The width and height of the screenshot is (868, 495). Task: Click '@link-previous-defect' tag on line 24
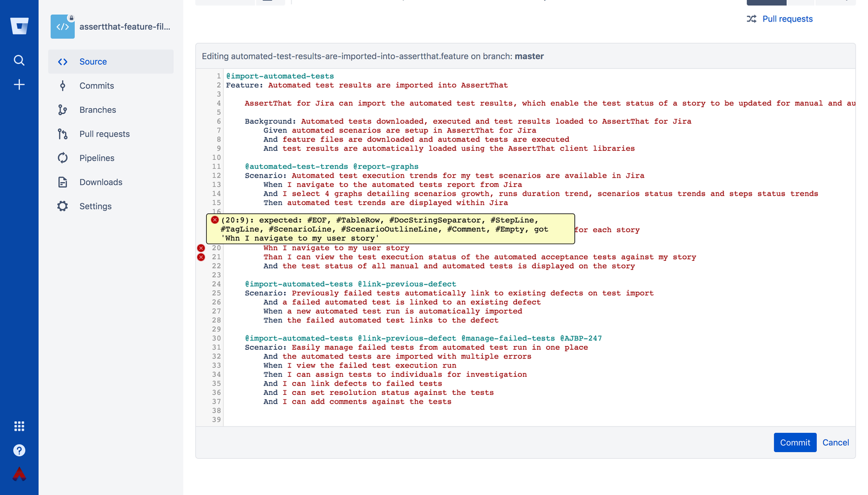[x=407, y=284]
